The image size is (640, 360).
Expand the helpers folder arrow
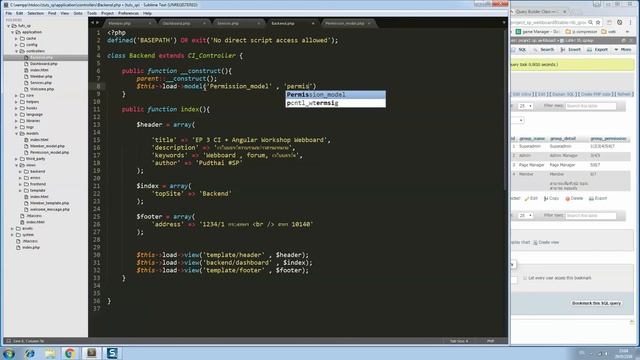coord(17,102)
